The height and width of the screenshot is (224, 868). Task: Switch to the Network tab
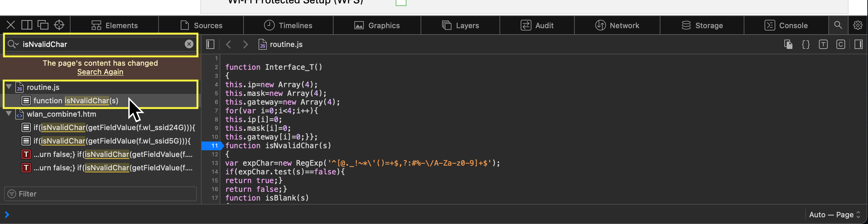tap(617, 25)
